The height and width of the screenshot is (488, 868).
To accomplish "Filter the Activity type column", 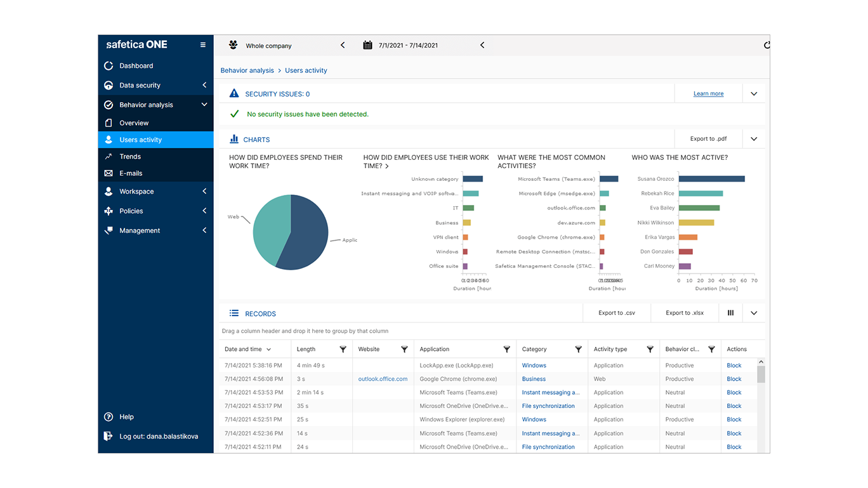I will click(x=650, y=350).
